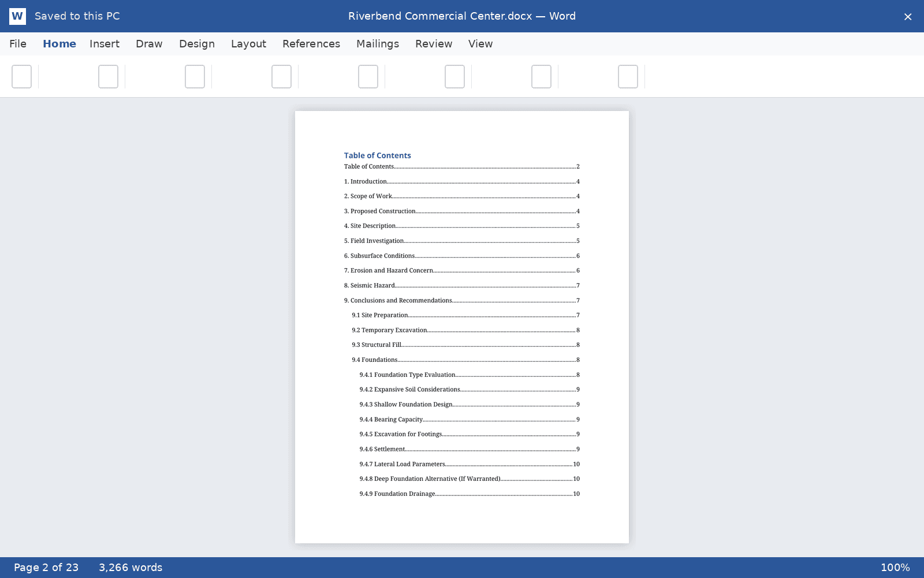This screenshot has width=924, height=578.
Task: Open the File menu
Action: click(x=18, y=44)
